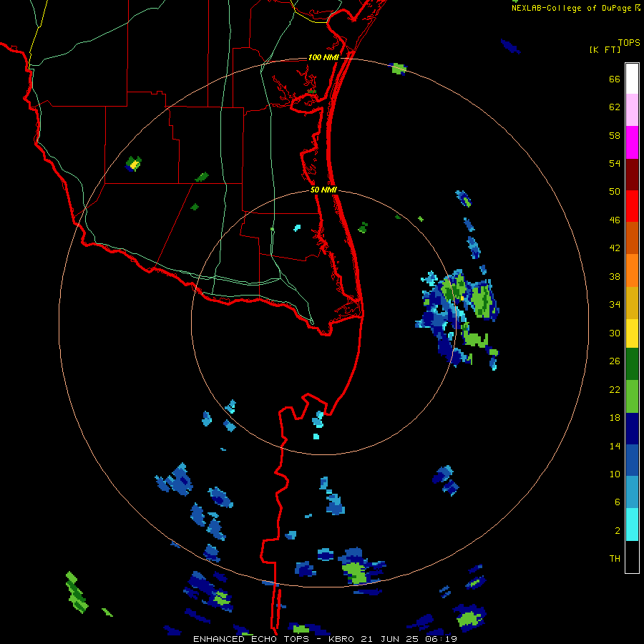Click the medium blue legend swatch
The height and width of the screenshot is (644, 644).
[632, 460]
